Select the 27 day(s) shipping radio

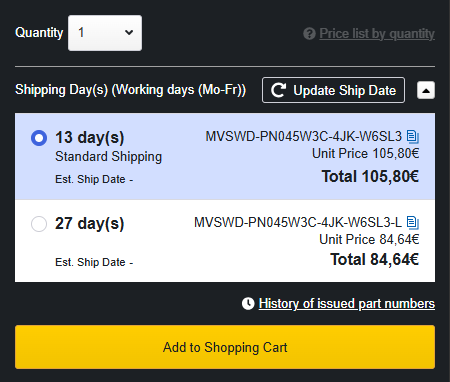pyautogui.click(x=39, y=223)
